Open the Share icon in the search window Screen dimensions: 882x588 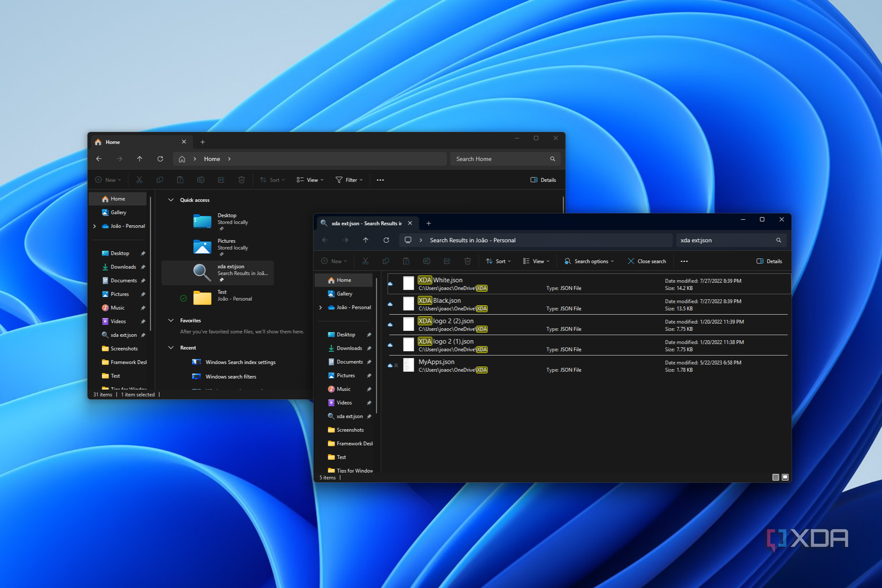tap(447, 261)
